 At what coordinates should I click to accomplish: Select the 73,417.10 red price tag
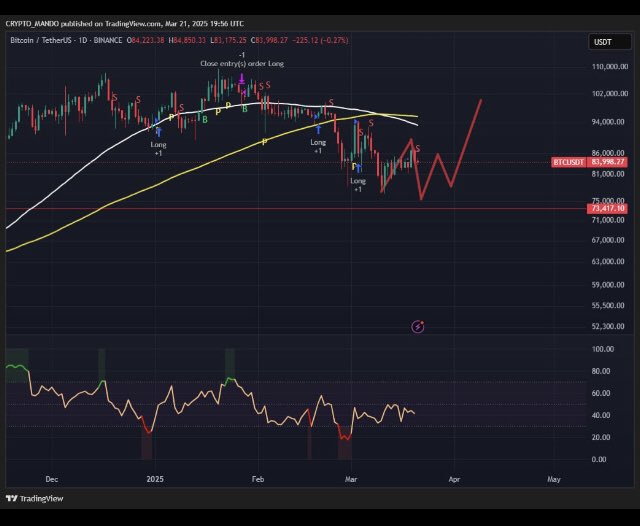click(608, 209)
